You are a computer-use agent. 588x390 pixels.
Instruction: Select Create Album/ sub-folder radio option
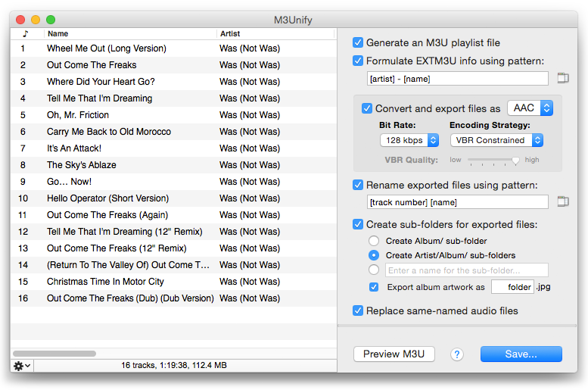coord(374,241)
